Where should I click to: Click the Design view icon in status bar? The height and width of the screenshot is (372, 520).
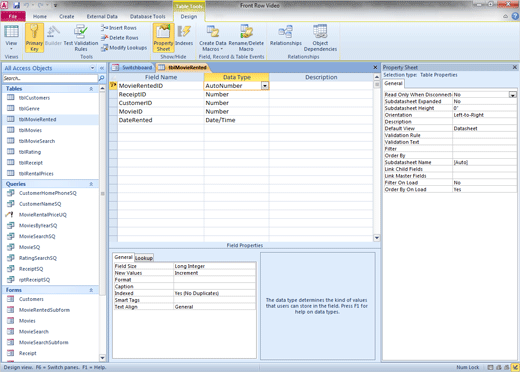(515, 367)
